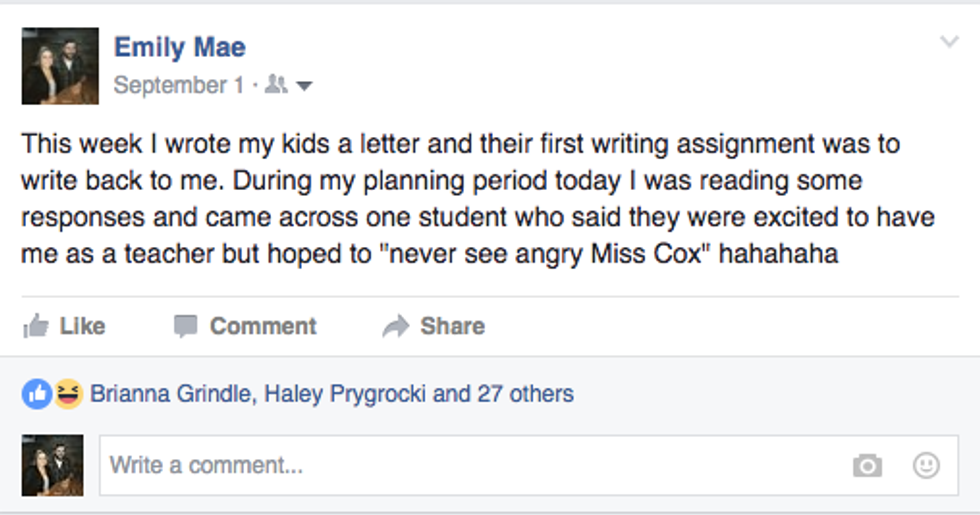The width and height of the screenshot is (980, 515).
Task: Click the Share arrow icon
Action: click(x=396, y=326)
